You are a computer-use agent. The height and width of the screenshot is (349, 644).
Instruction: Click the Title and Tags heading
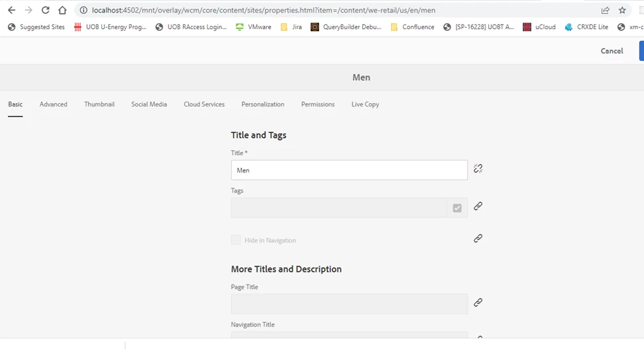[x=258, y=136]
